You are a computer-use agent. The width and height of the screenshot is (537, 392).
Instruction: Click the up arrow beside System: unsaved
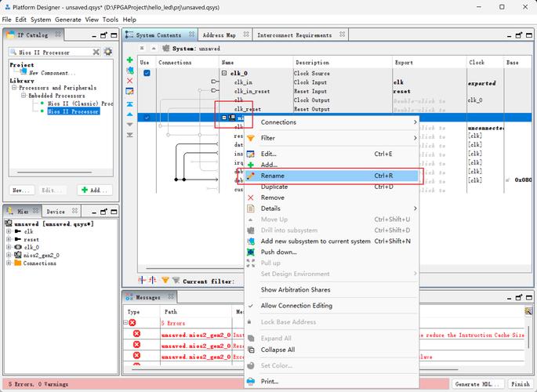point(154,49)
